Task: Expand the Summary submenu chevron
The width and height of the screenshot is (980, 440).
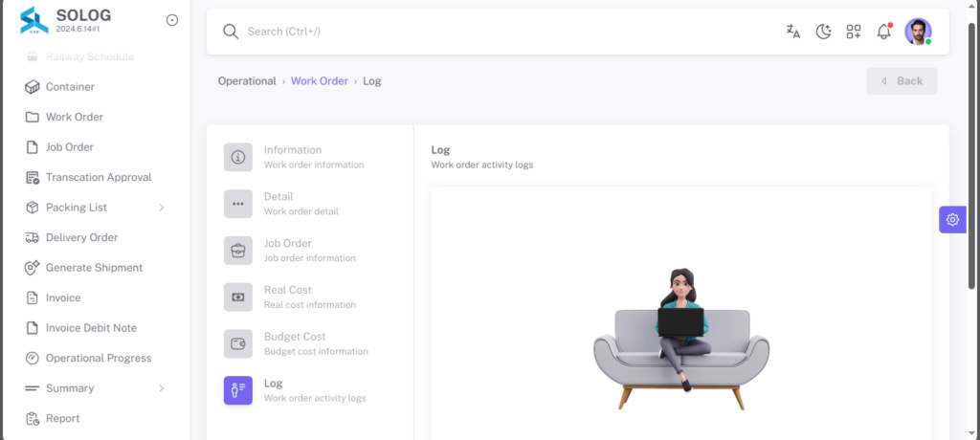Action: pos(161,388)
